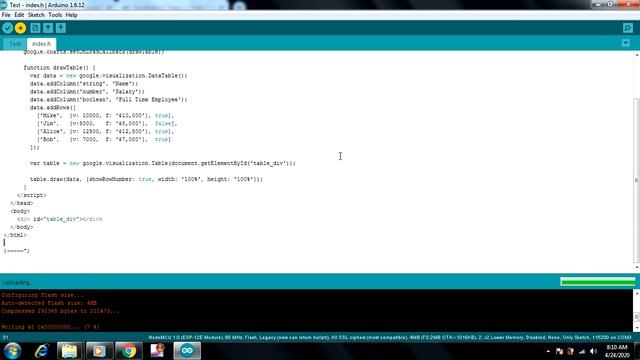Viewport: 640px width, 360px height.
Task: Click the 'Uploading...' status text
Action: click(x=17, y=282)
